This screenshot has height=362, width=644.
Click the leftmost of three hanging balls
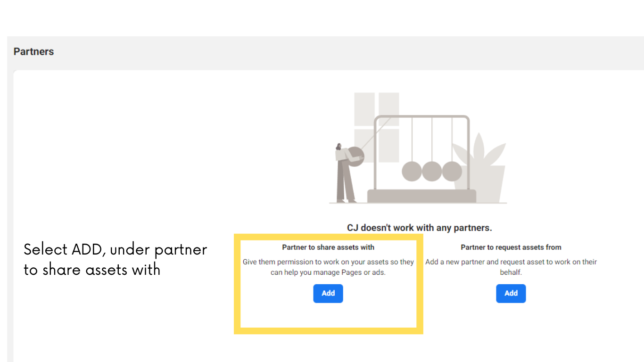412,172
